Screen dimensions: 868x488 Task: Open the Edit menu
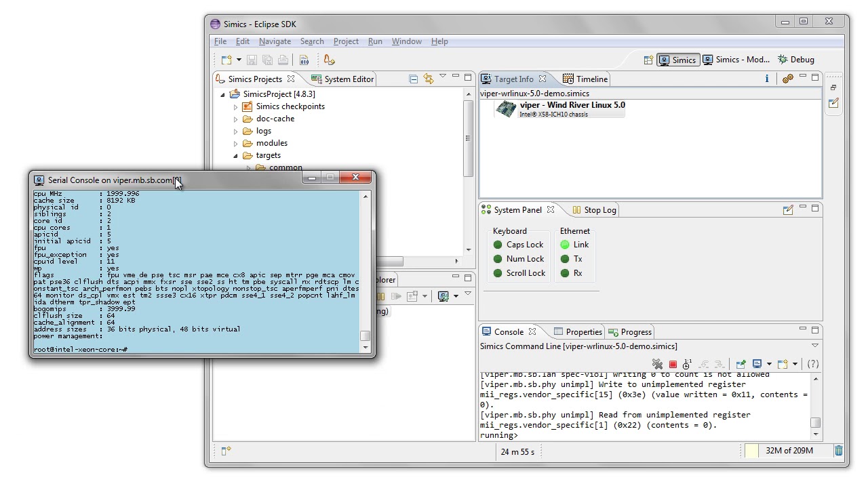243,41
